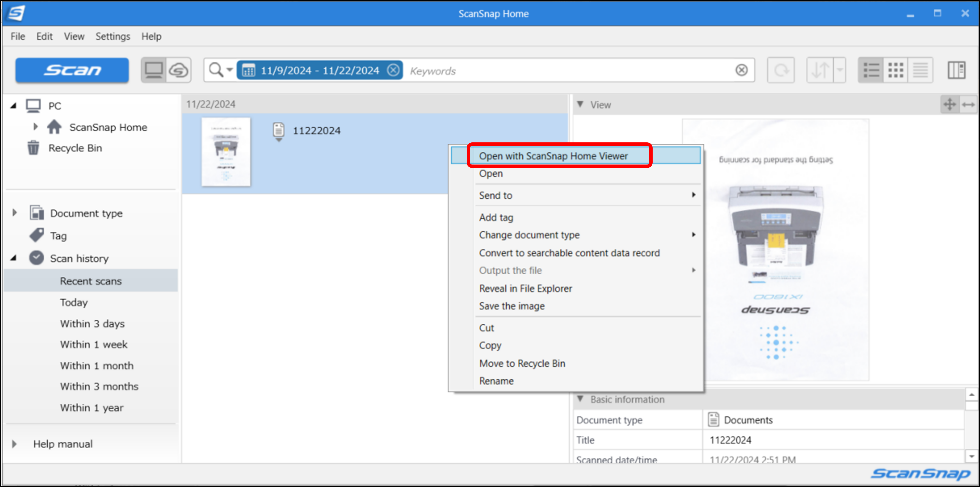The height and width of the screenshot is (487, 980).
Task: Select Tag in the sidebar
Action: 58,236
